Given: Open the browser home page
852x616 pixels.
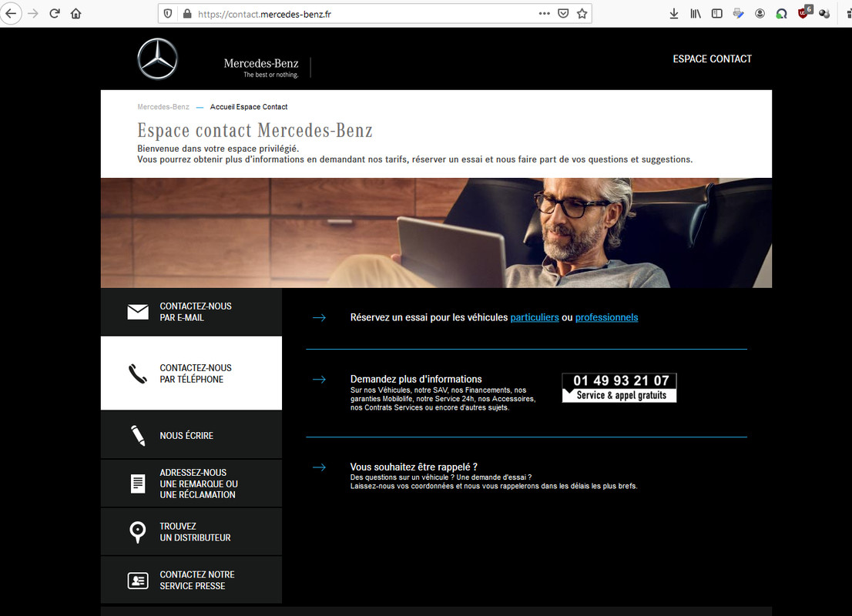Looking at the screenshot, I should pos(76,14).
